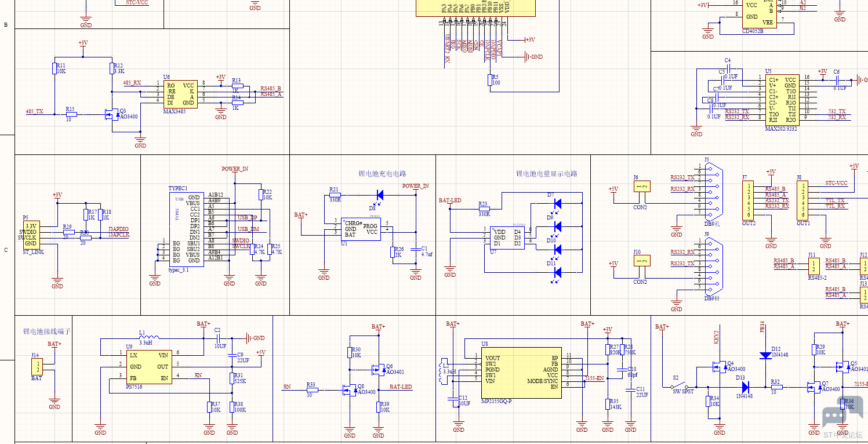
Task: Select the C1 4.7uf capacitor symbol
Action: pyautogui.click(x=416, y=249)
